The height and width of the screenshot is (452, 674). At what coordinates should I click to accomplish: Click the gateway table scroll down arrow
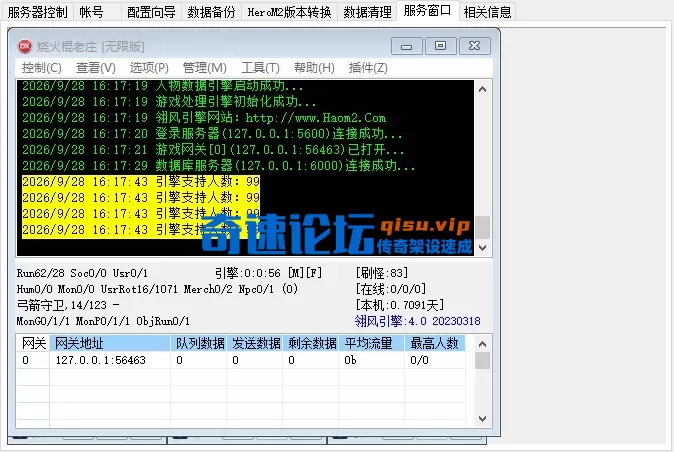tap(482, 418)
